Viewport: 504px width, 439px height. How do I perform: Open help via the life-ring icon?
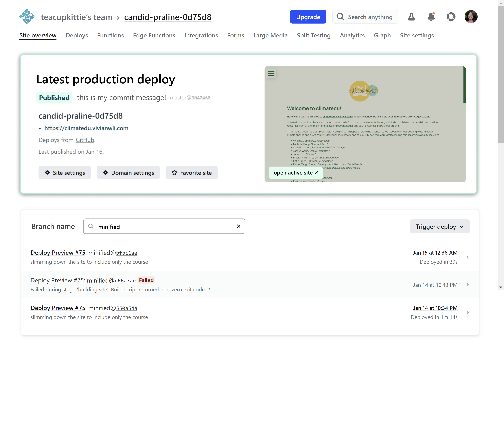point(451,17)
